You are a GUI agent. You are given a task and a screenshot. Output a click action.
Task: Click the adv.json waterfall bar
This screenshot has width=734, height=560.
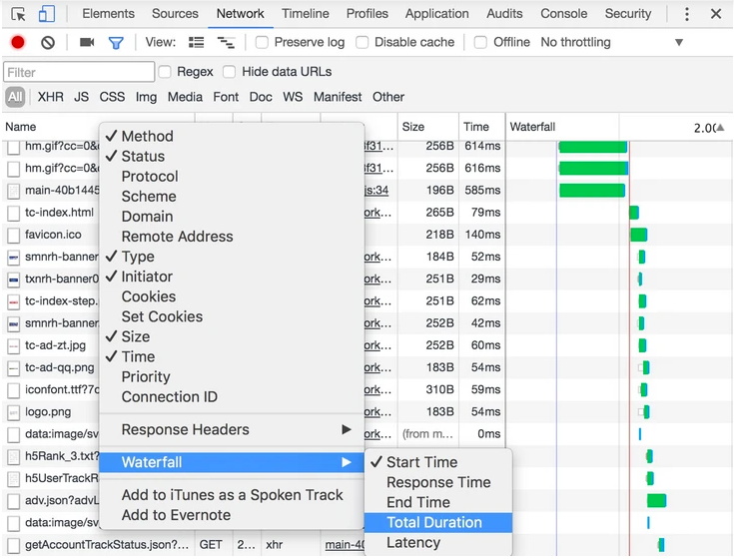tap(656, 500)
